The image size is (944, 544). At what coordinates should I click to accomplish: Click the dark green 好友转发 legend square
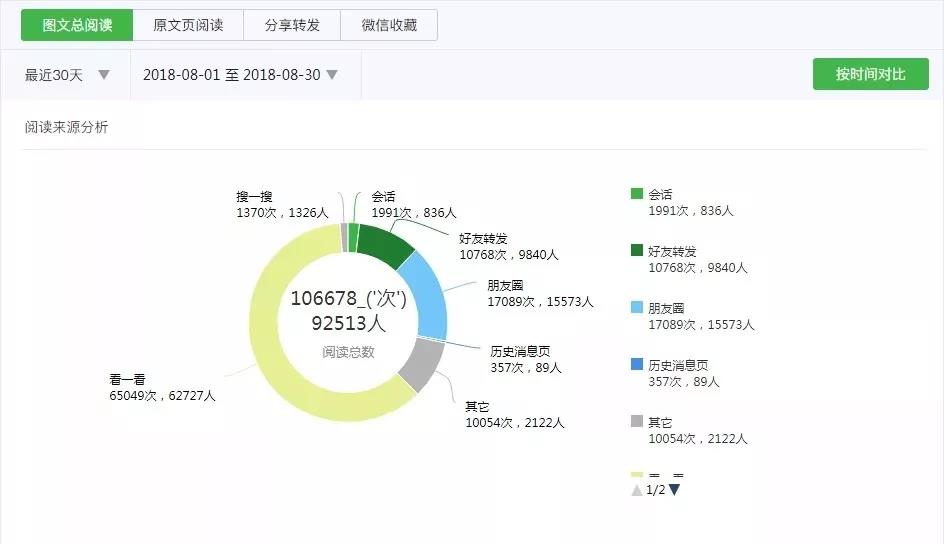coord(637,251)
